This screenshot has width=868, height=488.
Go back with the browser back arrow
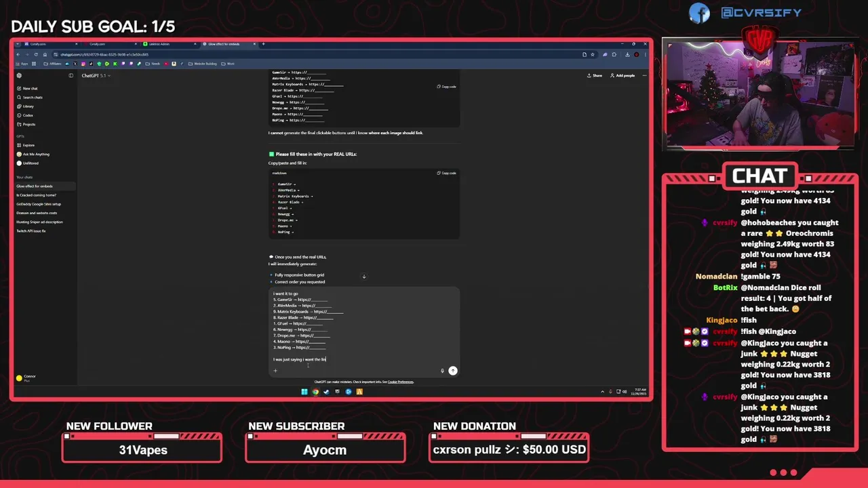18,54
